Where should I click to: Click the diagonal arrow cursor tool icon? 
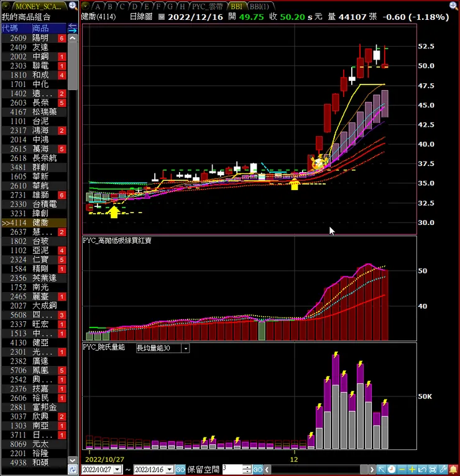click(x=381, y=470)
